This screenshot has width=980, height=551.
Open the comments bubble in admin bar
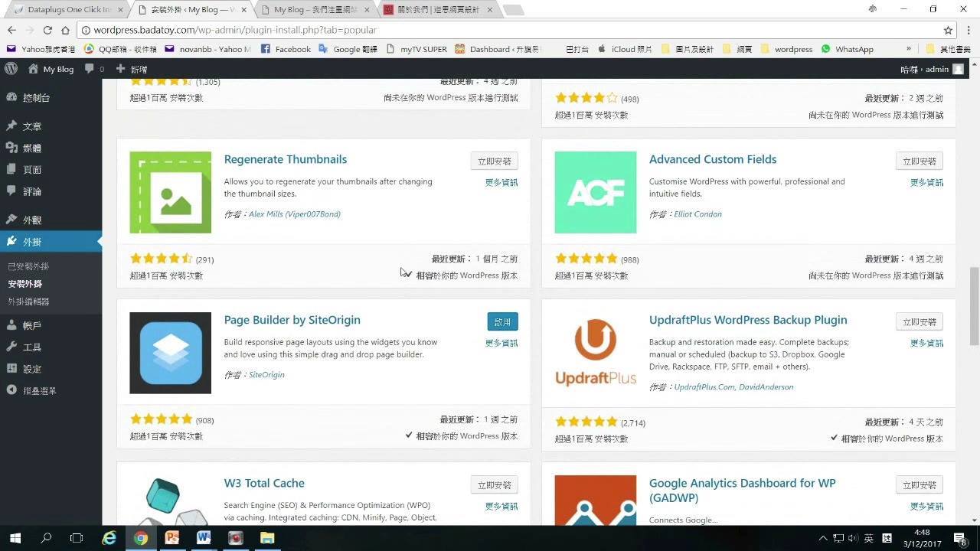[94, 69]
